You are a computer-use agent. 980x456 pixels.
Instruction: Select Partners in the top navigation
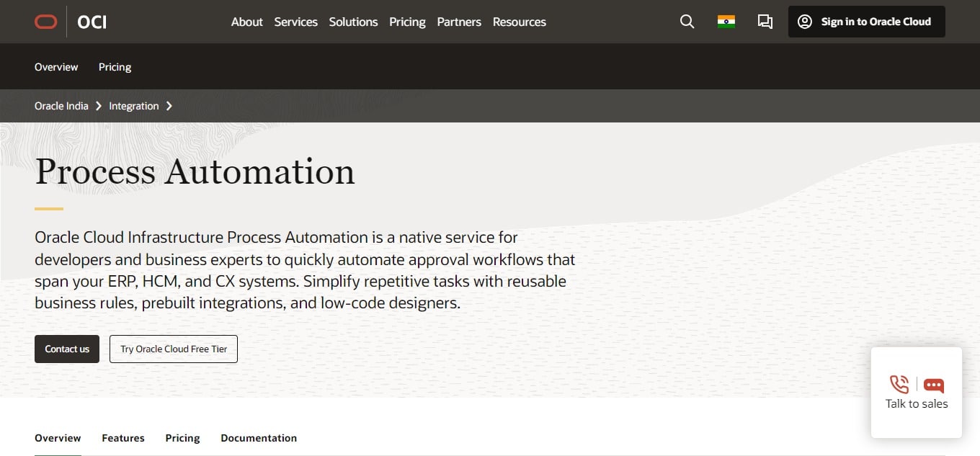coord(459,22)
